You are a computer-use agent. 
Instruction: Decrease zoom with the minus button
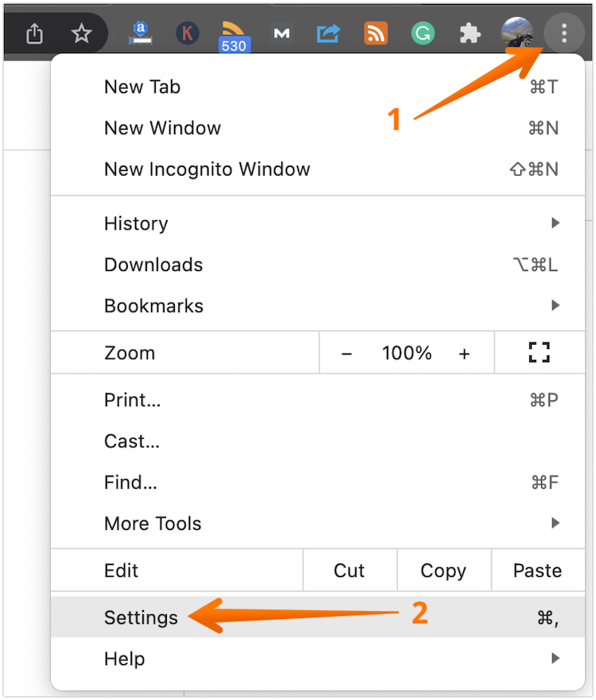coord(346,354)
